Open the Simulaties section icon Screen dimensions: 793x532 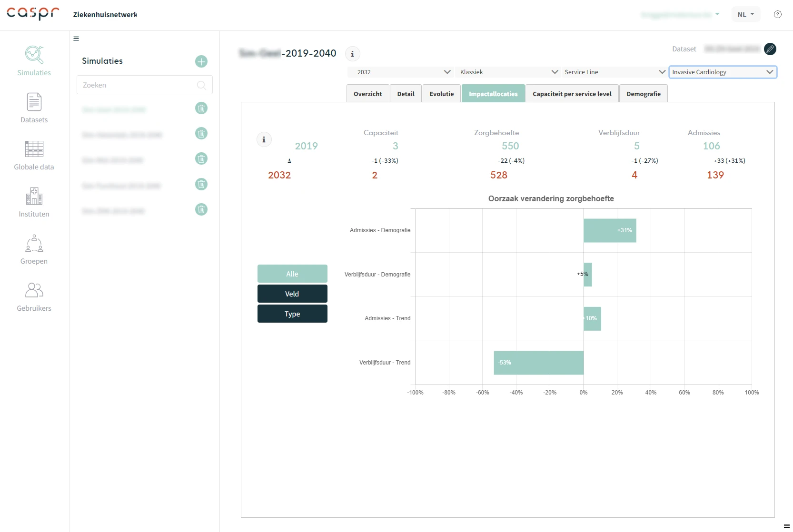pos(34,55)
